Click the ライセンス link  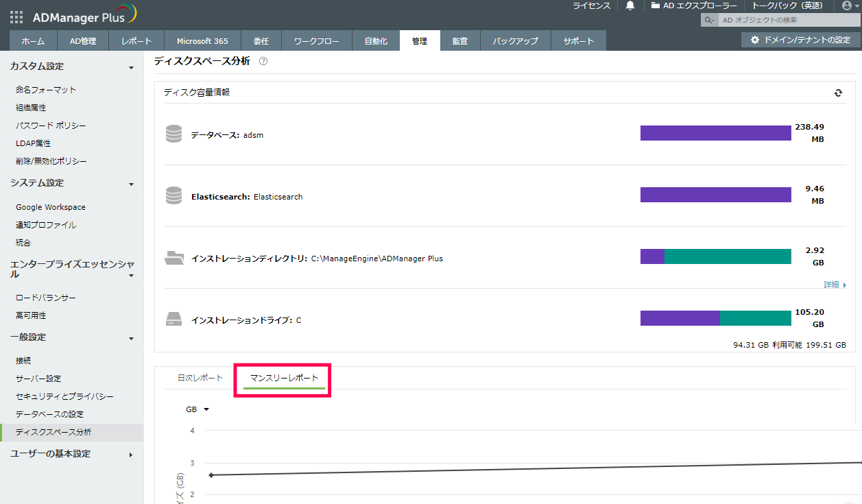(592, 5)
